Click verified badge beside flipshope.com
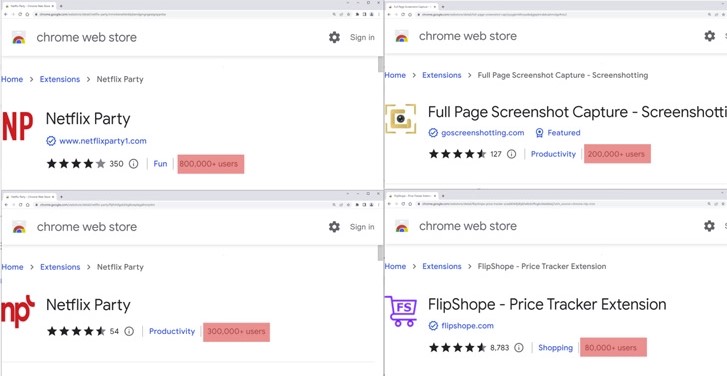 pyautogui.click(x=433, y=325)
